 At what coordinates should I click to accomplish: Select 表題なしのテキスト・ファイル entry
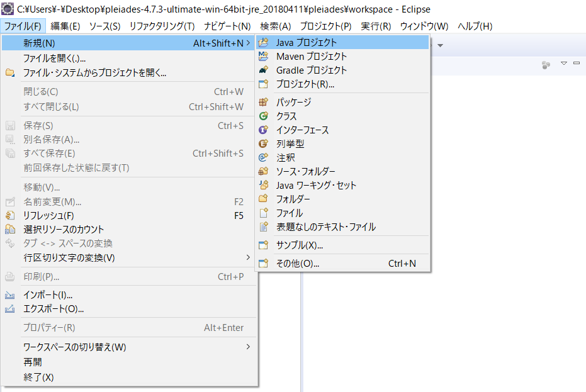(342, 227)
